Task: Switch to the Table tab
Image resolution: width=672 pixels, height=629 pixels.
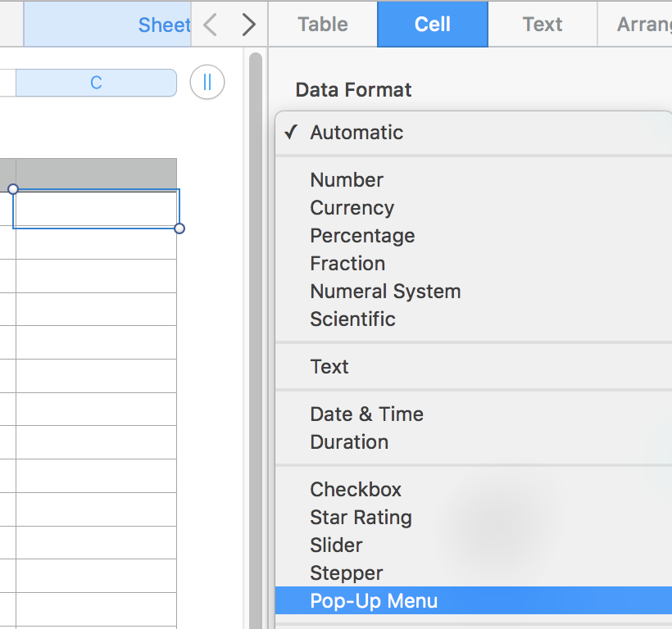Action: [323, 25]
